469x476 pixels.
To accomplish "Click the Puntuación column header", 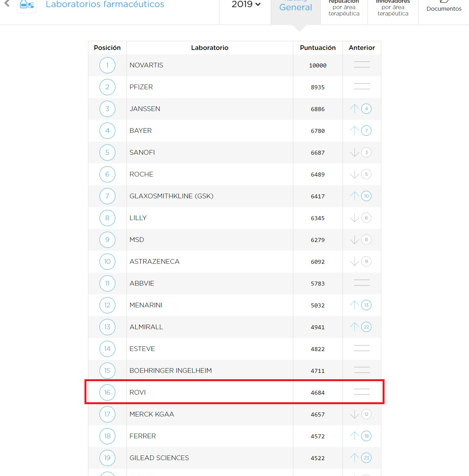I will click(x=318, y=48).
